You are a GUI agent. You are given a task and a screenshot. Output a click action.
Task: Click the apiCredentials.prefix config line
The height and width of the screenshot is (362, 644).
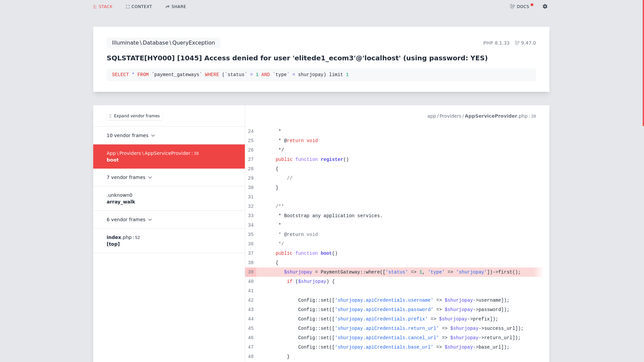(x=398, y=319)
